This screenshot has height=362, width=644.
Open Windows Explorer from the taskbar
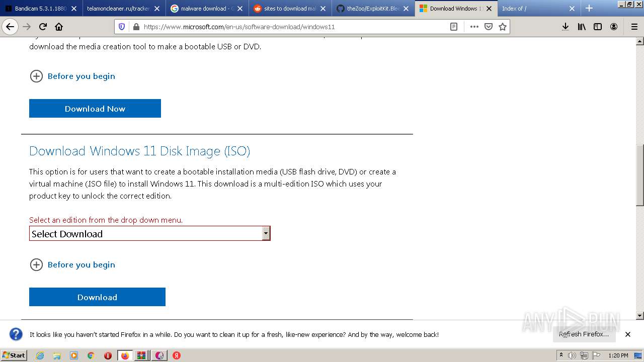pos(57,355)
